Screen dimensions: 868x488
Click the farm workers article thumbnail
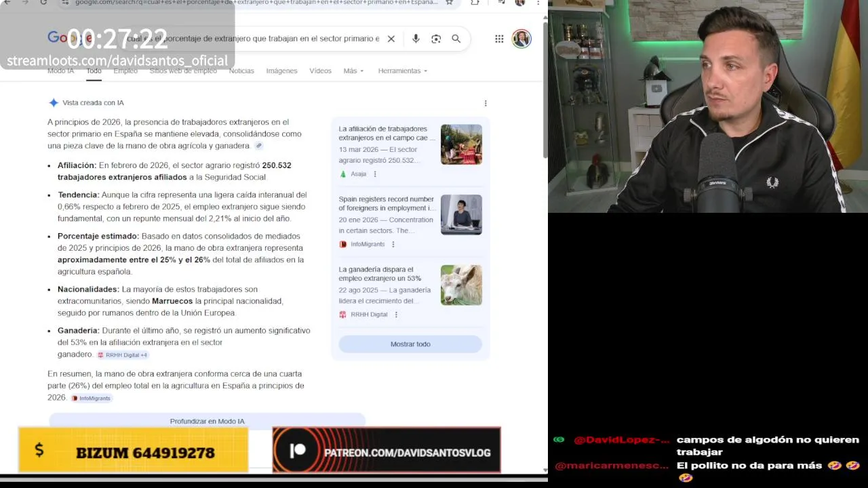click(461, 144)
